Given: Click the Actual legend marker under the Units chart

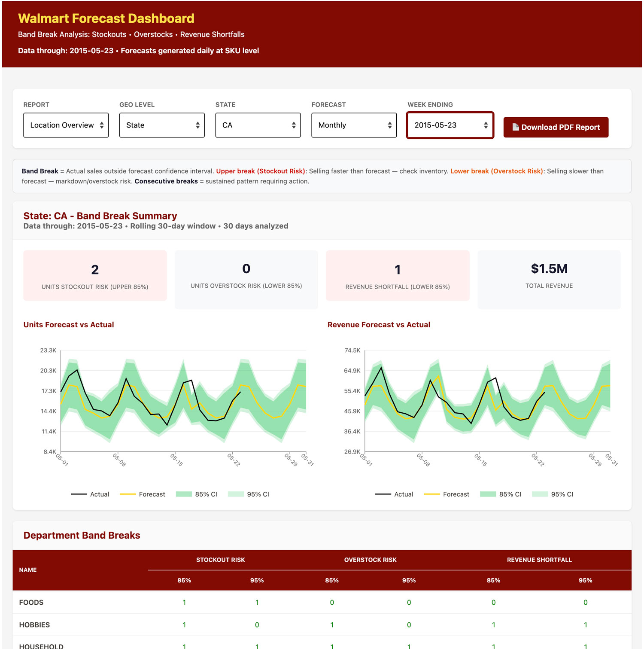Looking at the screenshot, I should [79, 494].
